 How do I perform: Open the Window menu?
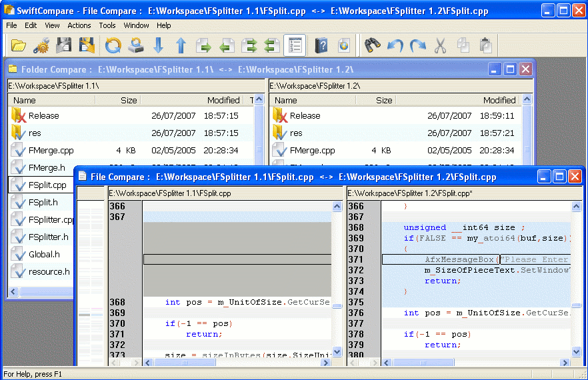[x=136, y=25]
